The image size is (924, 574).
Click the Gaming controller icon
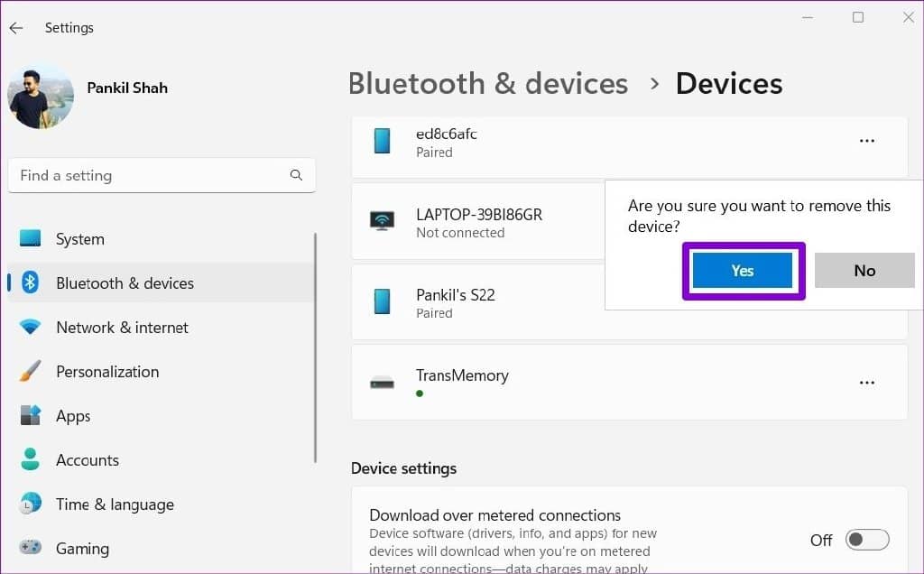coord(30,548)
